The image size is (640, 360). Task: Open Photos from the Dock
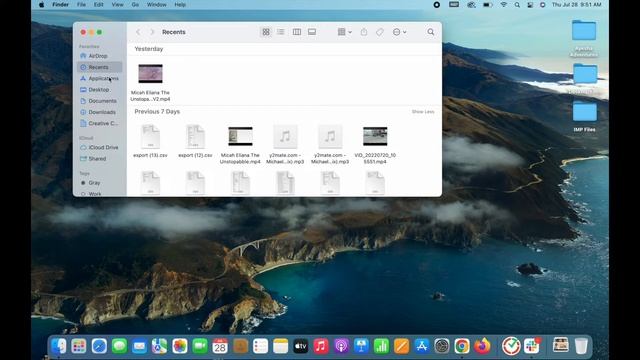click(180, 346)
